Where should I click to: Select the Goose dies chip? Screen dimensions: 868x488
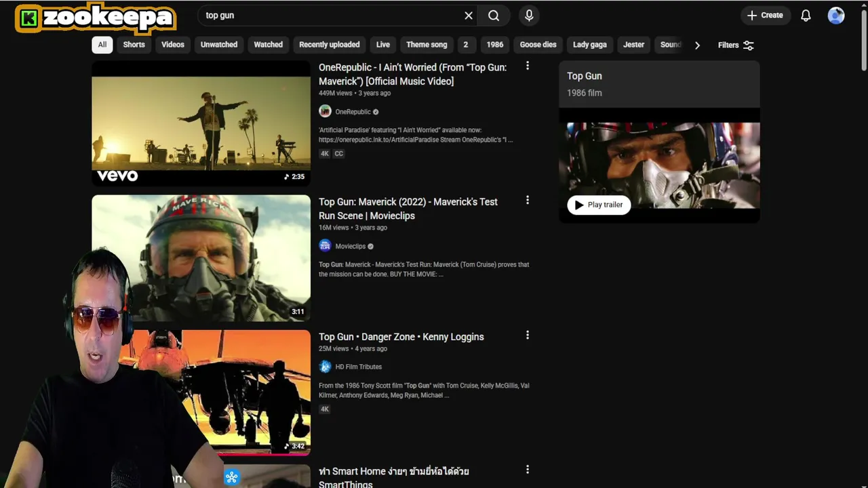click(538, 45)
